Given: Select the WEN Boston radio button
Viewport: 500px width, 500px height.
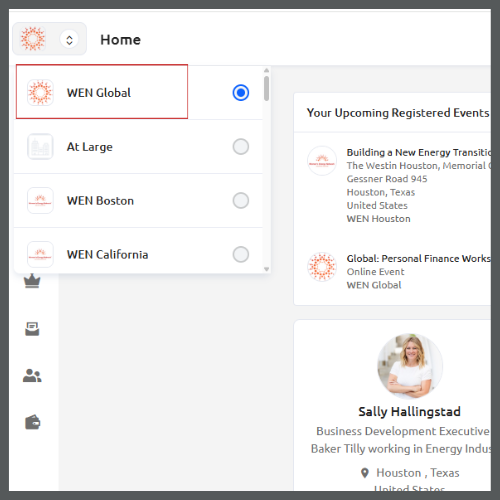Looking at the screenshot, I should 241,201.
